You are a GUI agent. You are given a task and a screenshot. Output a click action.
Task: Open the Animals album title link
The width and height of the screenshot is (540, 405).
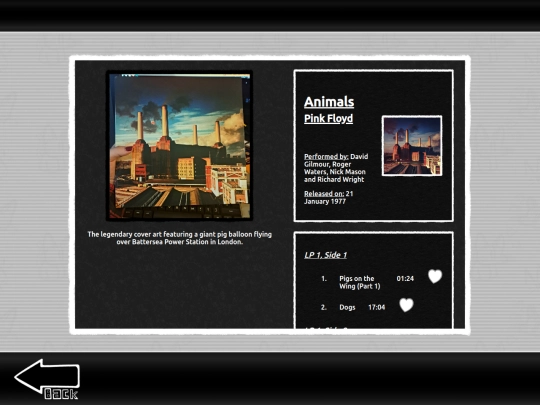click(329, 102)
